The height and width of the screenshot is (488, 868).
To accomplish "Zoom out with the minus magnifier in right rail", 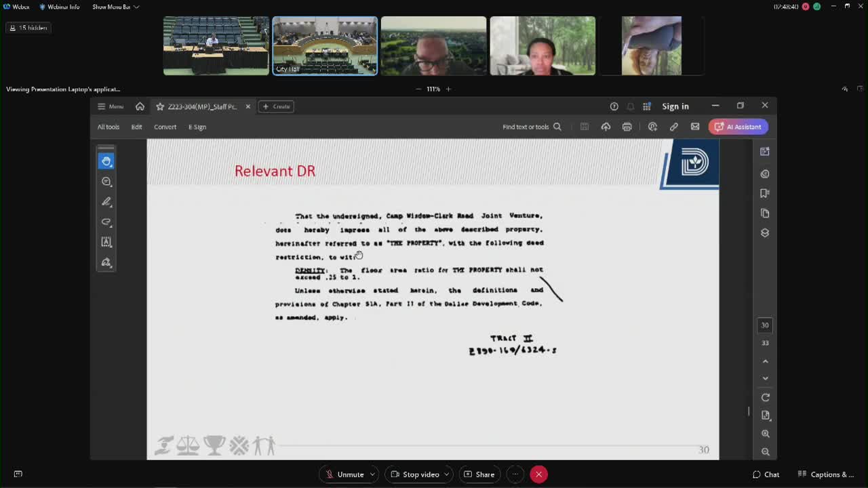I will 766,451.
